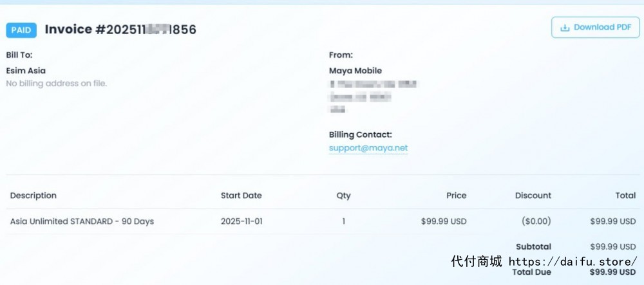The height and width of the screenshot is (285, 644).
Task: Click the Discount column header
Action: coord(533,196)
